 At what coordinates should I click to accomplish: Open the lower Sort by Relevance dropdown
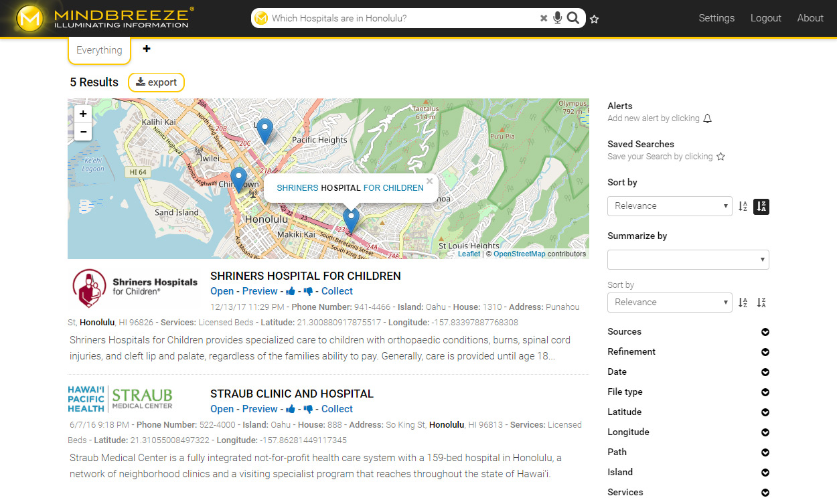670,303
